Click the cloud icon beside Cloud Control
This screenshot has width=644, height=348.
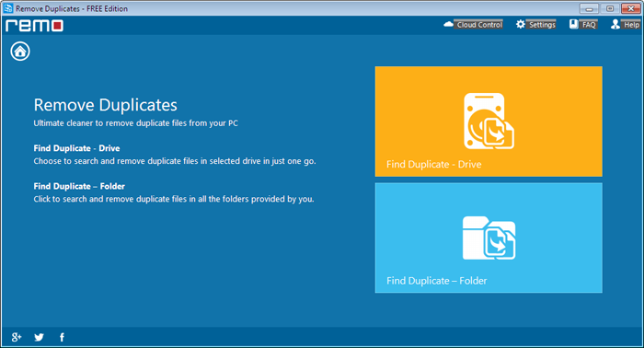(x=448, y=24)
